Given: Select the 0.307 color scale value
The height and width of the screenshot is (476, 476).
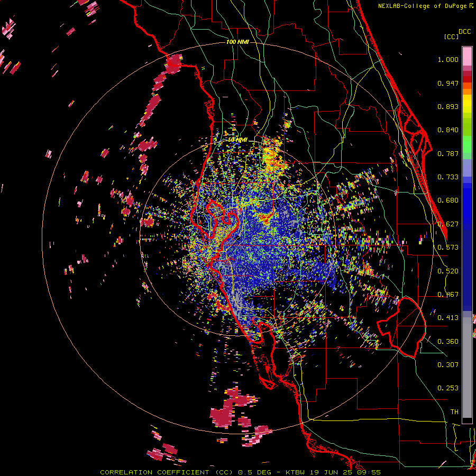Looking at the screenshot, I should 448,365.
